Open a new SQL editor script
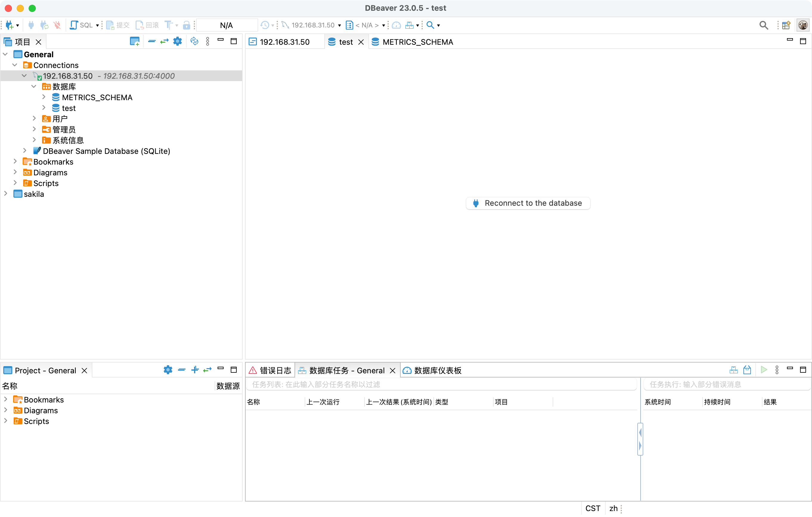Screen dimensions: 812x517 pyautogui.click(x=81, y=25)
